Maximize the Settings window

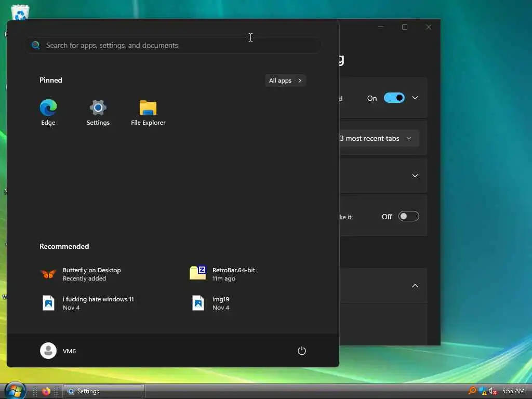(404, 27)
